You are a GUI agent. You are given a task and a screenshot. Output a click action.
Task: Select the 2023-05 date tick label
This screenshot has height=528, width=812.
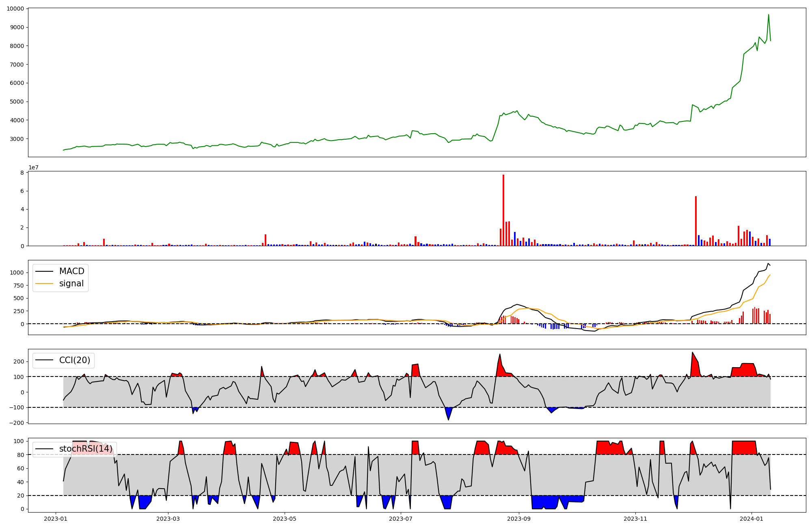coord(285,519)
